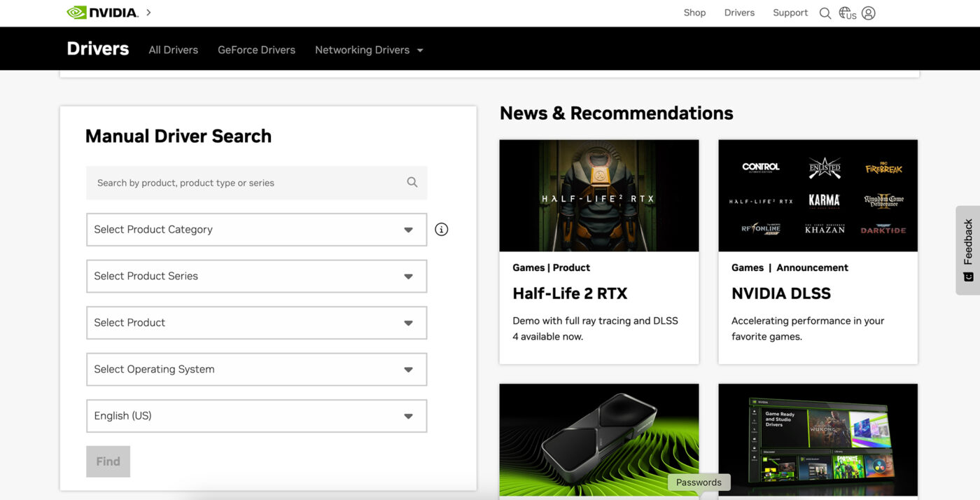Open the Half-Life 2 RTX thumbnail image
Screen dimensions: 980x500
(x=599, y=195)
